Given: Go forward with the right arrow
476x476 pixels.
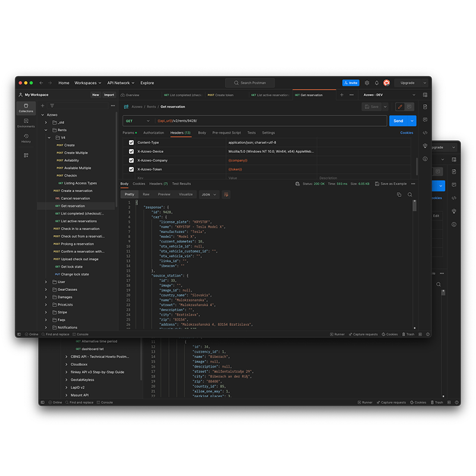Looking at the screenshot, I should click(50, 83).
